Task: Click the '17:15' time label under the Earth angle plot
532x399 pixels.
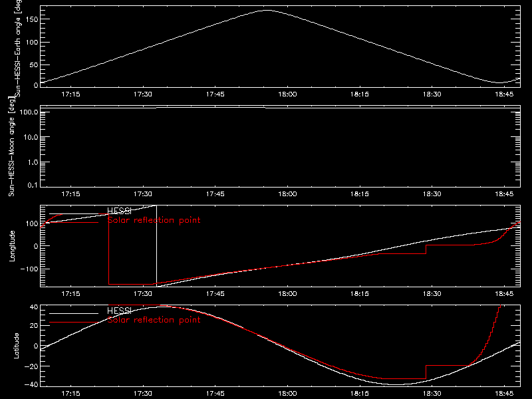Action: click(x=70, y=94)
